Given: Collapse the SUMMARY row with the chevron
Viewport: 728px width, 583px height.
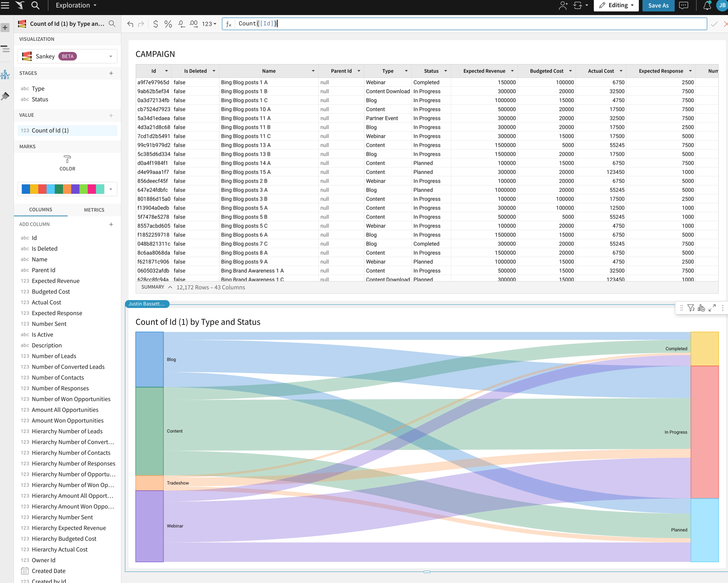Looking at the screenshot, I should click(171, 287).
